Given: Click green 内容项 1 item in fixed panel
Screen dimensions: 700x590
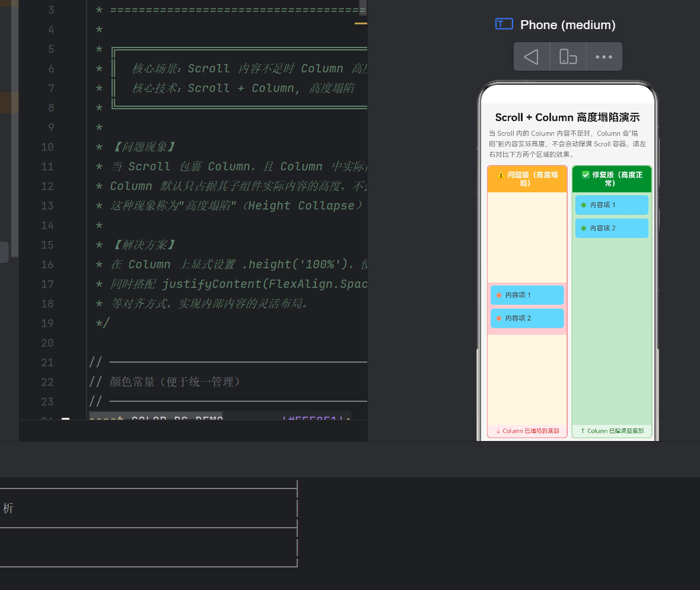Looking at the screenshot, I should click(x=612, y=205).
